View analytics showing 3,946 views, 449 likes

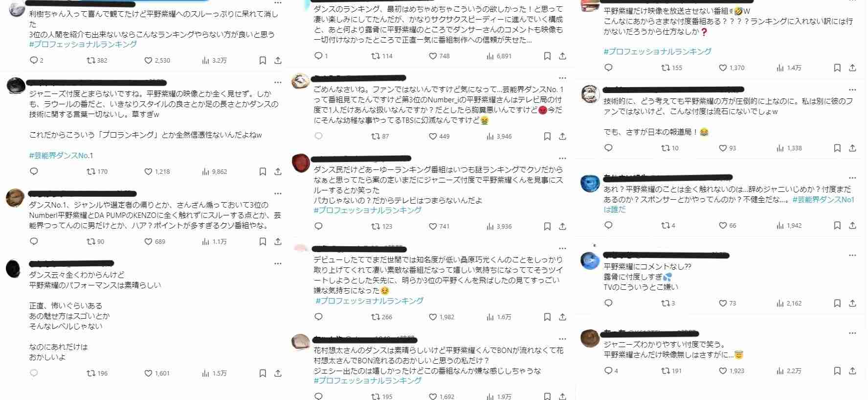[x=499, y=137]
